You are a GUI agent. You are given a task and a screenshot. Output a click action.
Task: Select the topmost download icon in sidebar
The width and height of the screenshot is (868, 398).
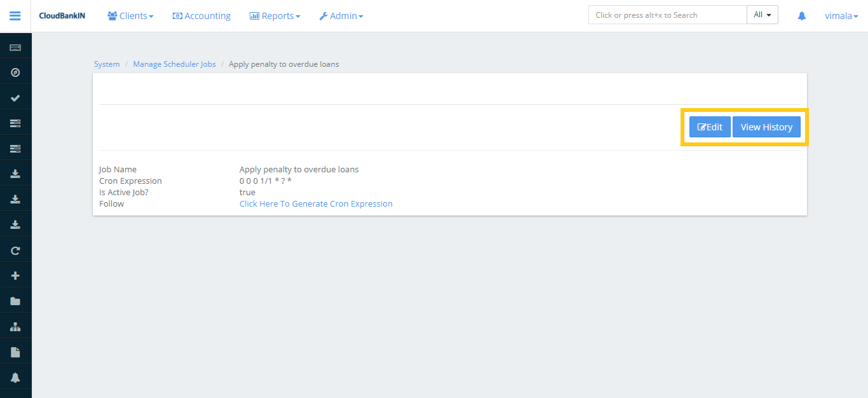[15, 172]
